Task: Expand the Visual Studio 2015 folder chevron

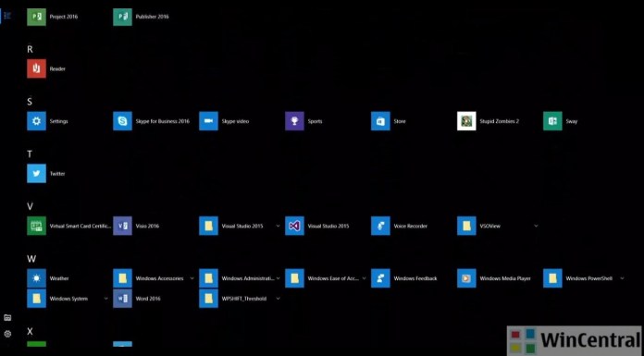Action: 279,226
